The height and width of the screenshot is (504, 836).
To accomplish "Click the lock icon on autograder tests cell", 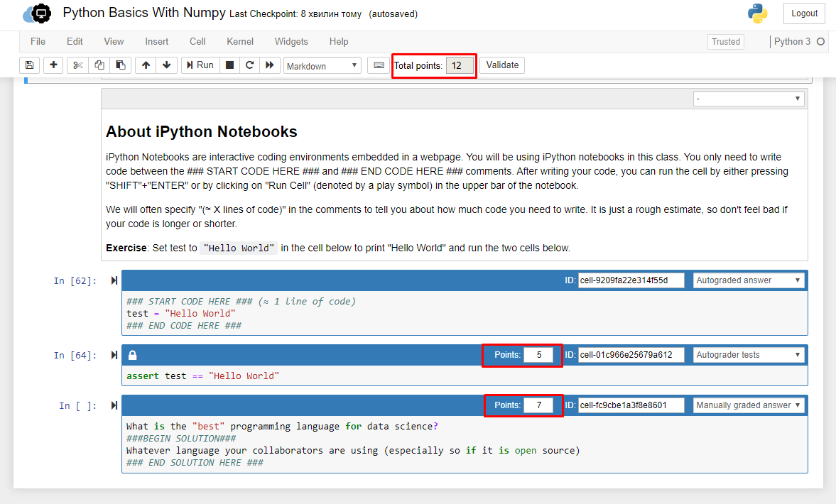I will (133, 355).
